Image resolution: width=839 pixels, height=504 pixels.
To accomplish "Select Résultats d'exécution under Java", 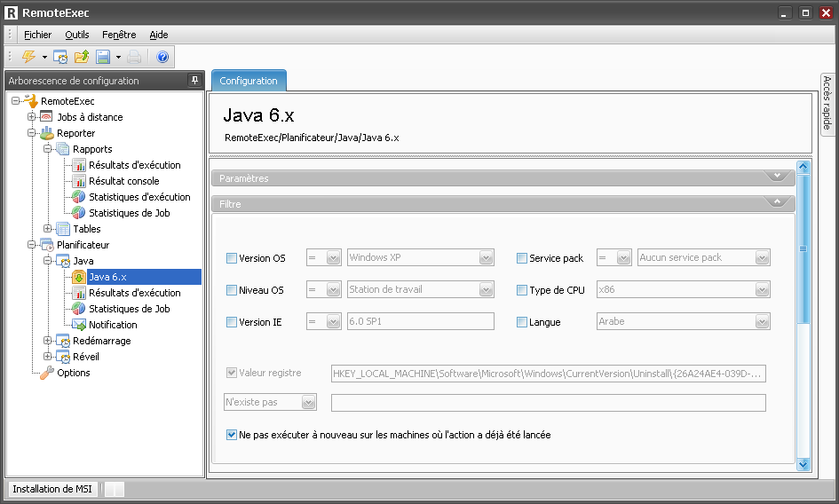I will pyautogui.click(x=134, y=293).
